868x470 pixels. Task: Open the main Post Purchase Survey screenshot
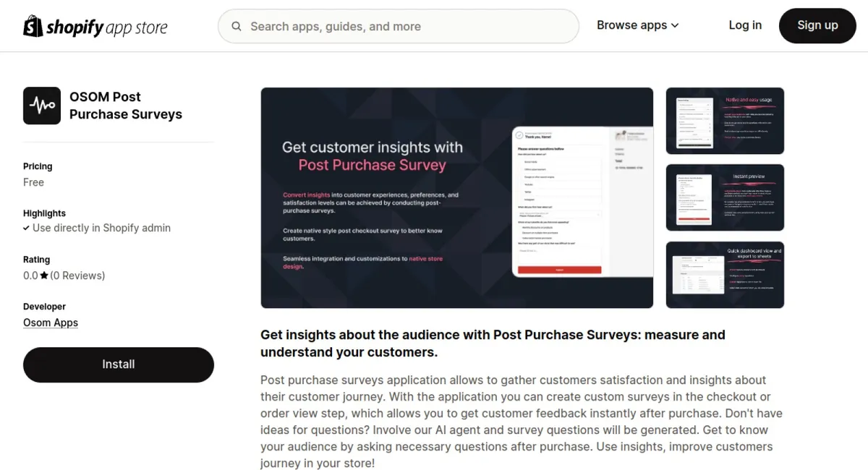(x=456, y=197)
